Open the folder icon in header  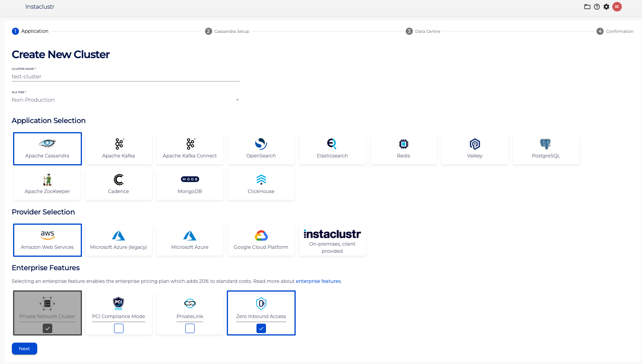587,7
